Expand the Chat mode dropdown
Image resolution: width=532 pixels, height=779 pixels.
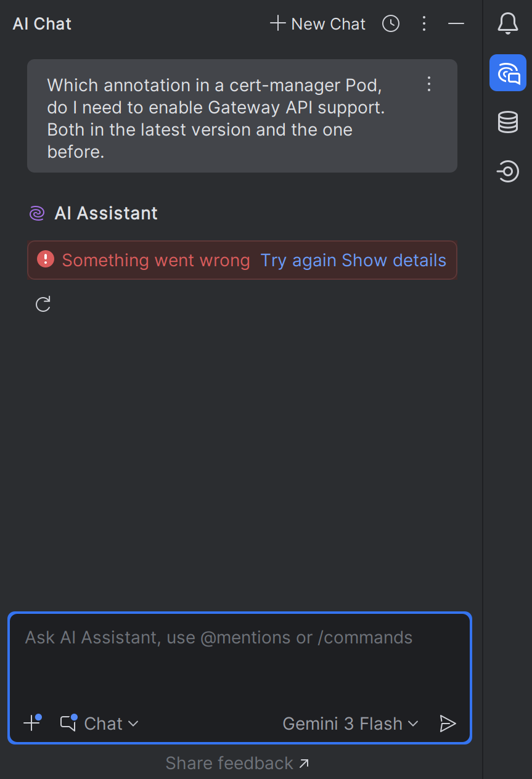tap(100, 724)
